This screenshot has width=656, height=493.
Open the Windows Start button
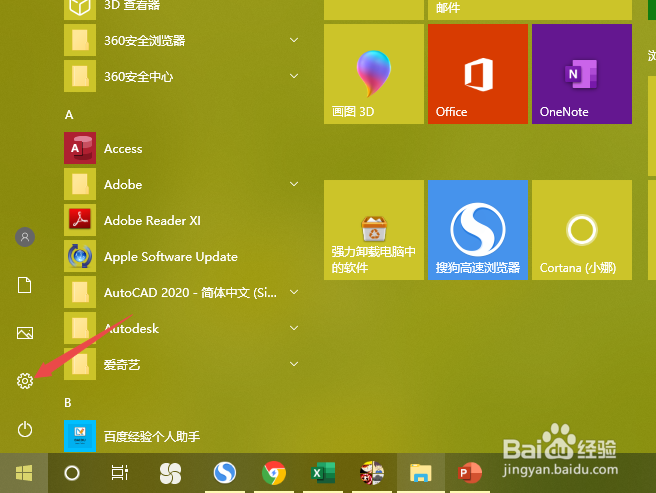pyautogui.click(x=24, y=473)
